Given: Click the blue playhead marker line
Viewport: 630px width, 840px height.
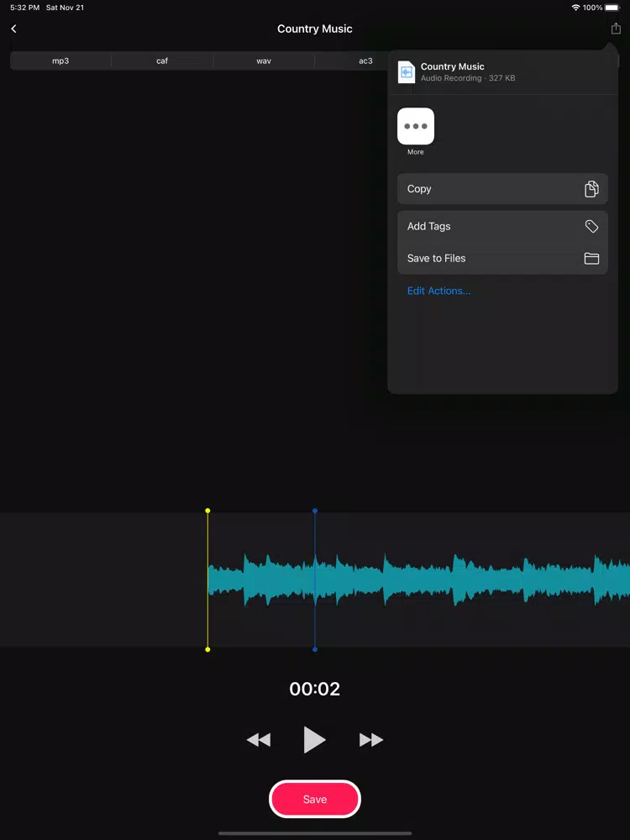Looking at the screenshot, I should [x=315, y=580].
